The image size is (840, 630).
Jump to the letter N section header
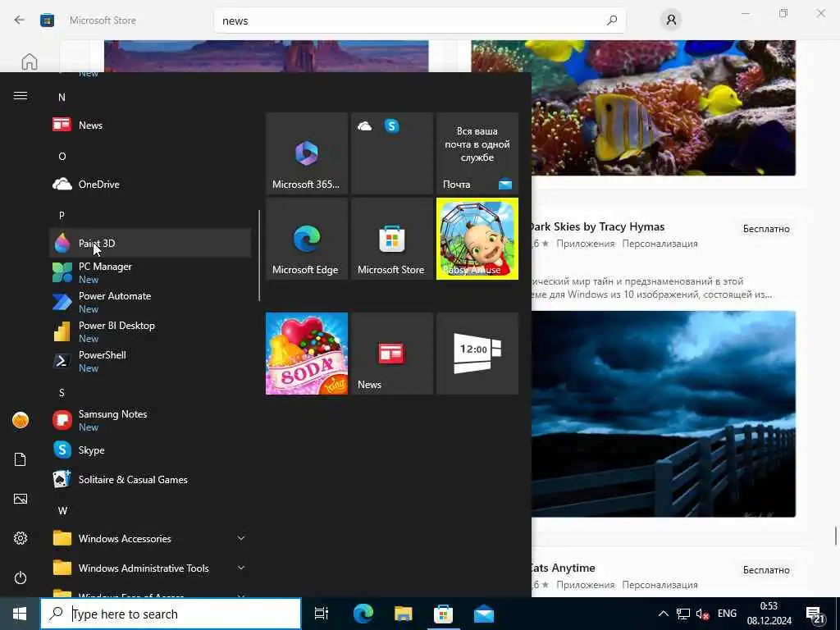62,98
